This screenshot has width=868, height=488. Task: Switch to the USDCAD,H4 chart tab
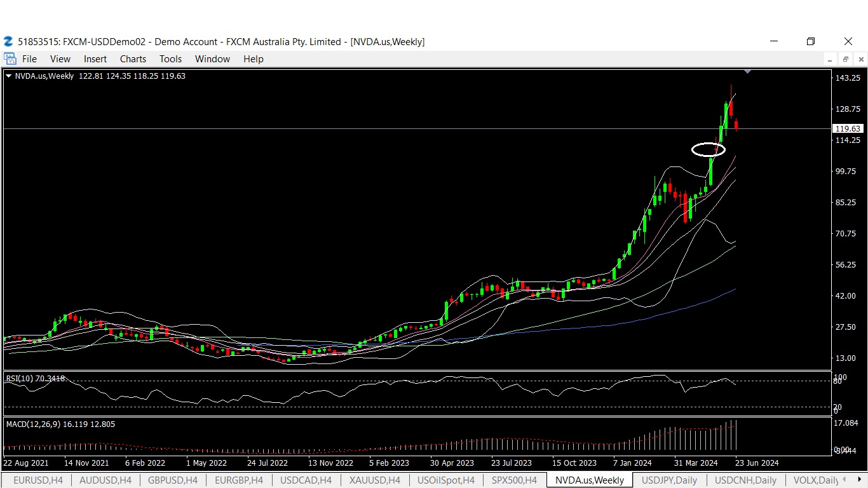click(x=306, y=480)
